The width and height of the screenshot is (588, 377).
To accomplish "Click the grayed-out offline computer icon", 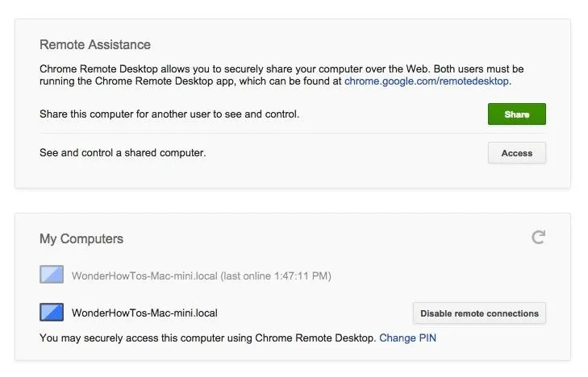I will click(x=52, y=275).
